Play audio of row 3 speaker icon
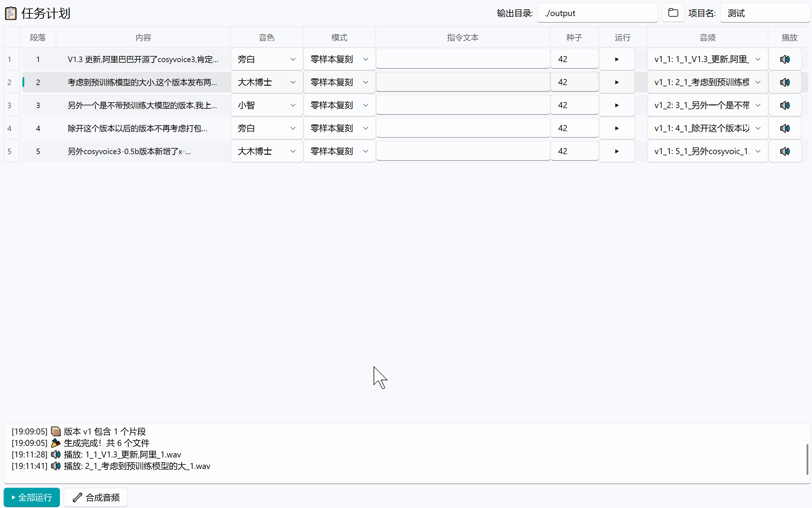This screenshot has width=812, height=508. point(785,105)
